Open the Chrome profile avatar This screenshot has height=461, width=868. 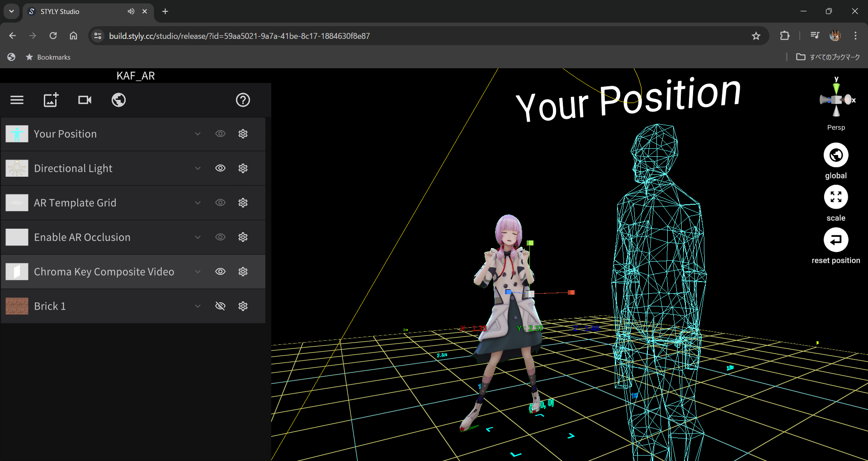(835, 36)
